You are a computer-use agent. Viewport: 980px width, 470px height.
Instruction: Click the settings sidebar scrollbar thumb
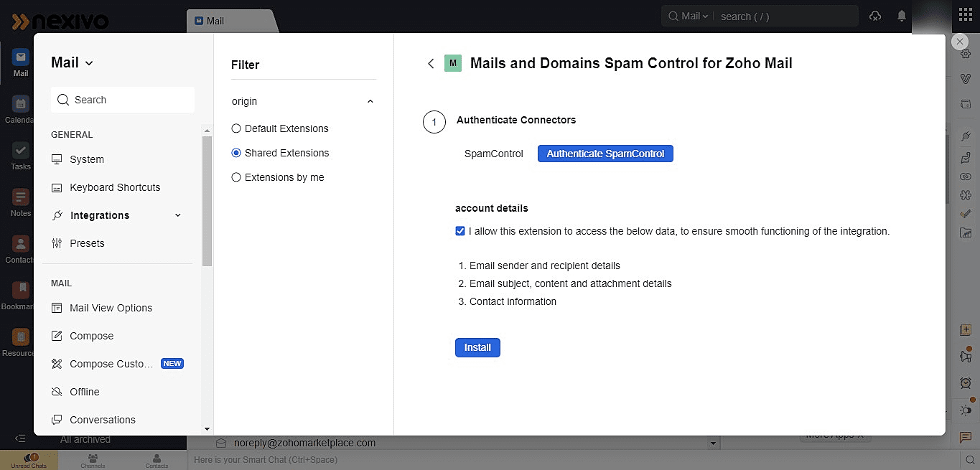[x=207, y=201]
